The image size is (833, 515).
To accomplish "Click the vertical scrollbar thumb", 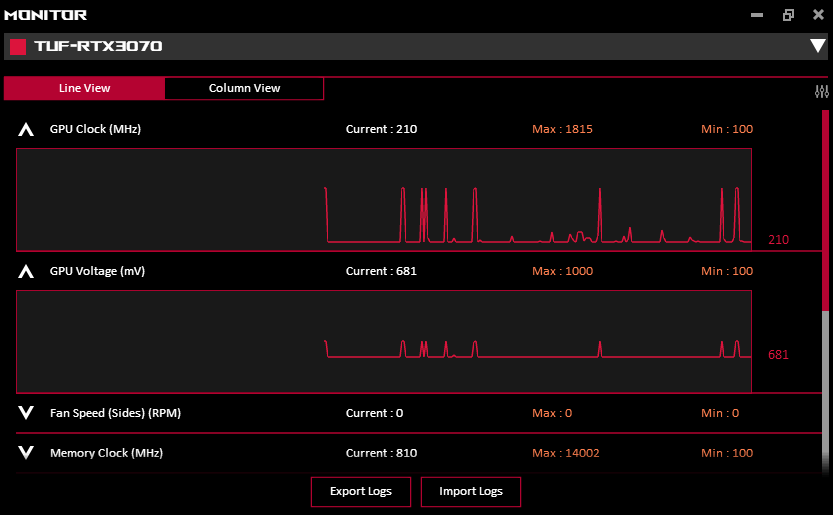I will pyautogui.click(x=826, y=210).
